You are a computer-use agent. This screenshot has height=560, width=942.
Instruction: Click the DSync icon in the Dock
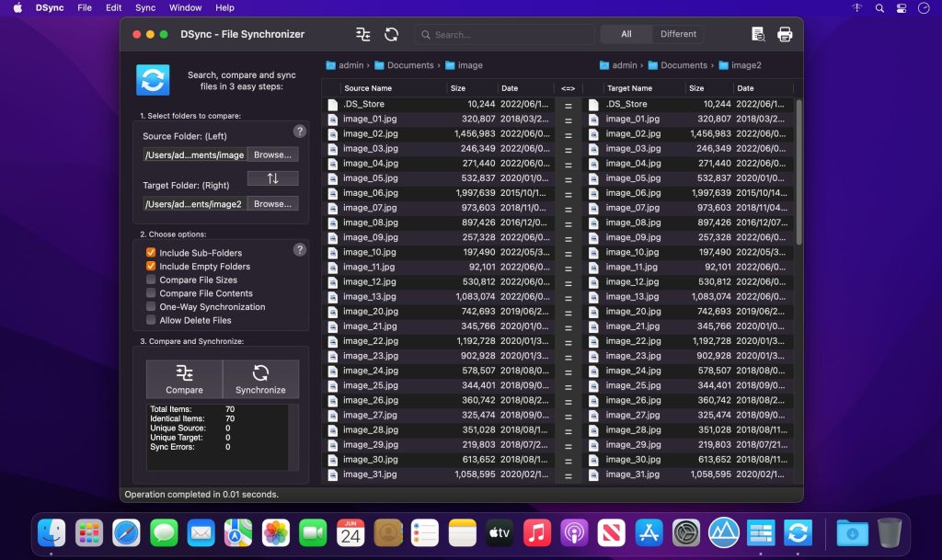(797, 532)
